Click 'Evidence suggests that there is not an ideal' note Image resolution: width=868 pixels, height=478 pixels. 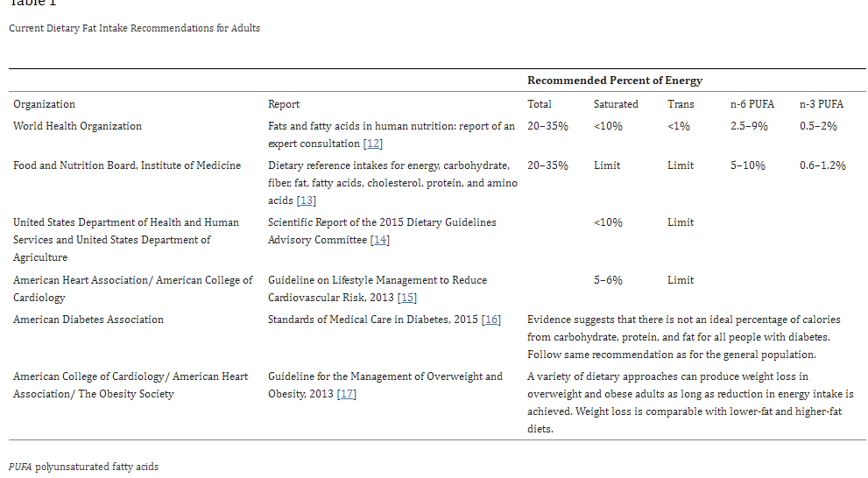coord(684,337)
